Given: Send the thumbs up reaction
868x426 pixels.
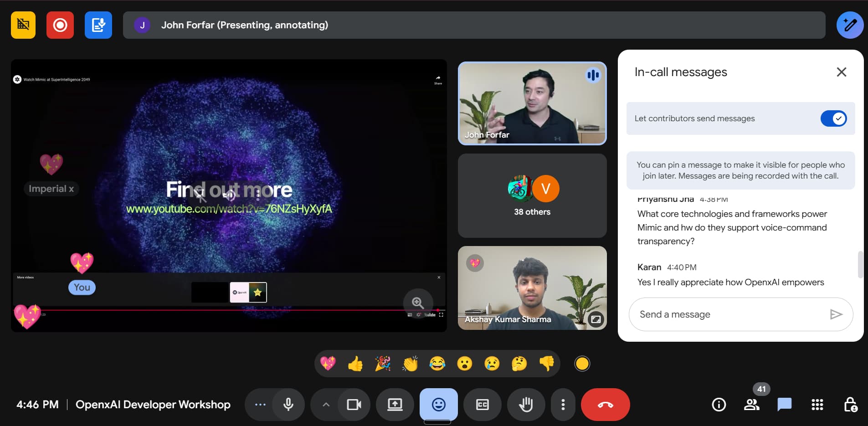Looking at the screenshot, I should click(355, 364).
